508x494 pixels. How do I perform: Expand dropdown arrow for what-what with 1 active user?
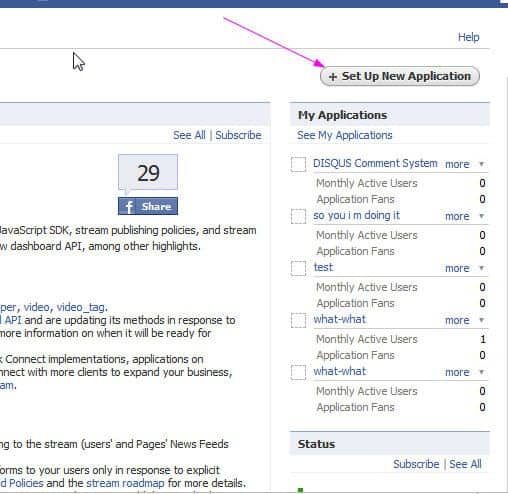pyautogui.click(x=481, y=320)
